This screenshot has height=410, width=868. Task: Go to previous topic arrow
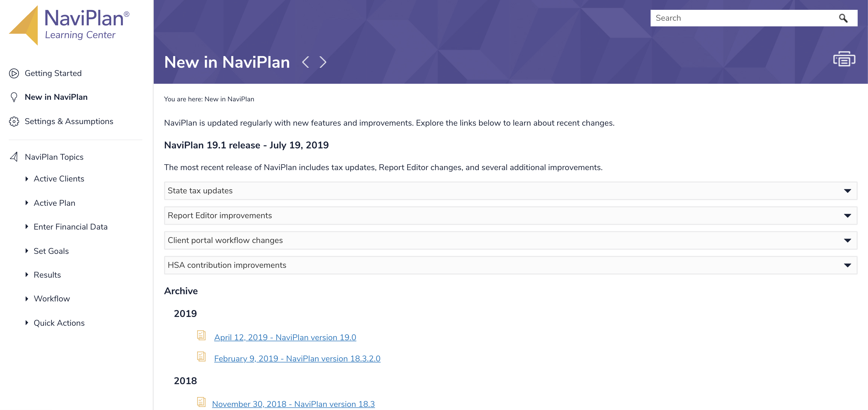click(306, 62)
